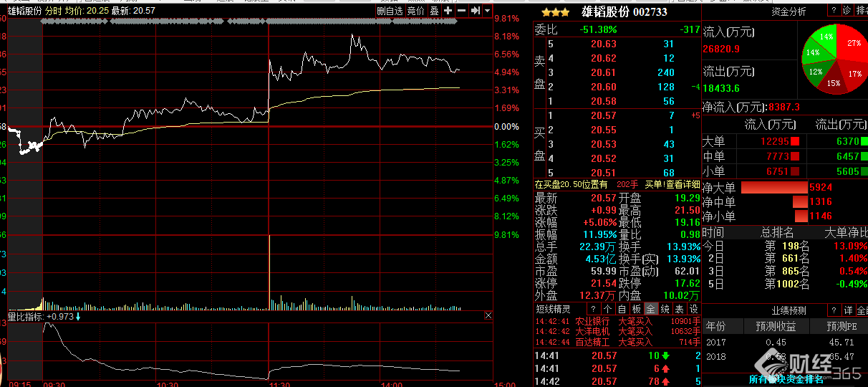Click the plus zoom-in chart icon

click(448, 11)
